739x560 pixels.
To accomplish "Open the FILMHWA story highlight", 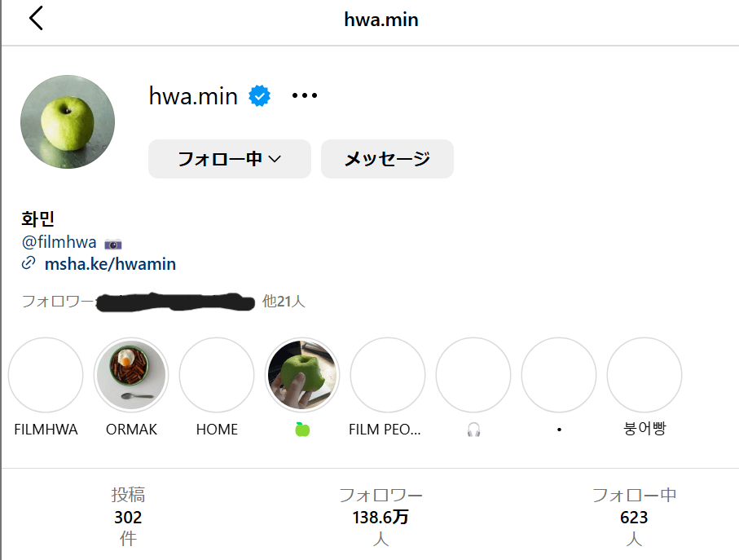I will 46,375.
